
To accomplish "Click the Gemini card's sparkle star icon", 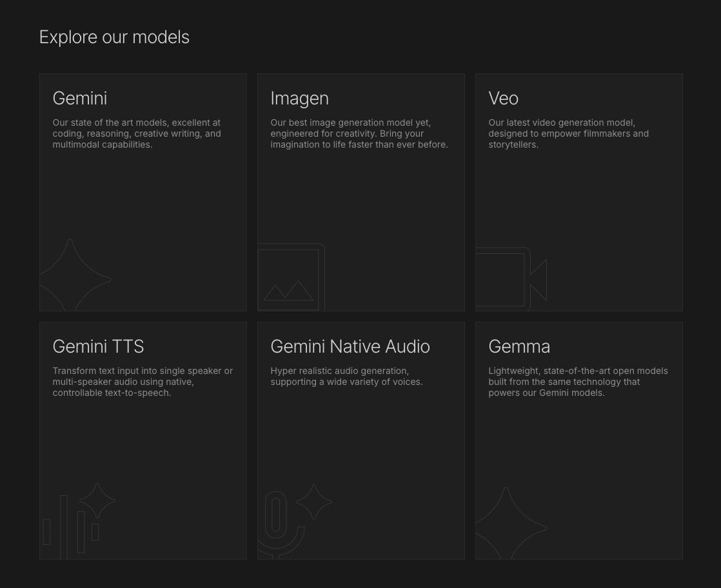I will tap(75, 275).
